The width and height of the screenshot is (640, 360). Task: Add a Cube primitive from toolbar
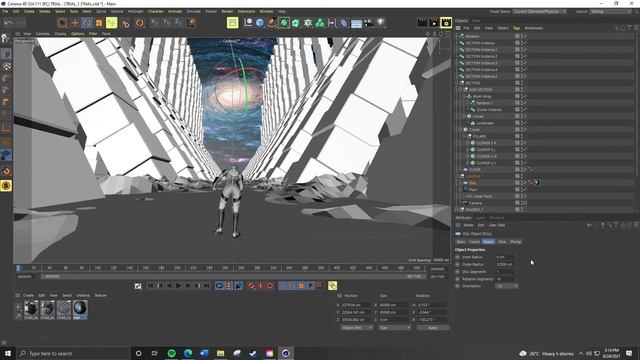[260, 23]
